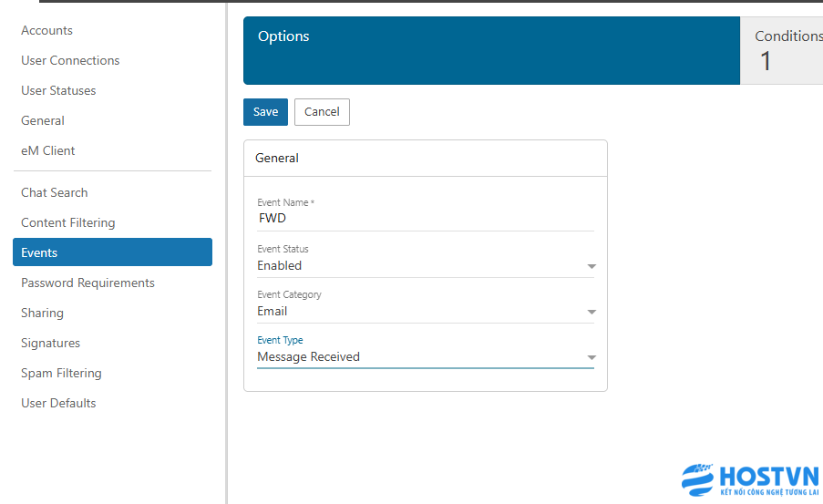Switch to the Conditions tab
The image size is (823, 504).
pos(786,50)
